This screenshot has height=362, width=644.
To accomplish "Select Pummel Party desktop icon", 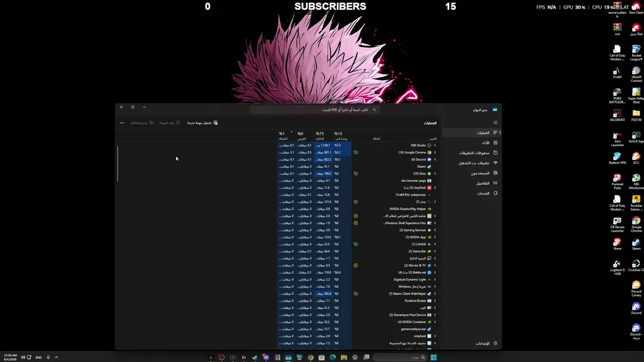I will [617, 182].
